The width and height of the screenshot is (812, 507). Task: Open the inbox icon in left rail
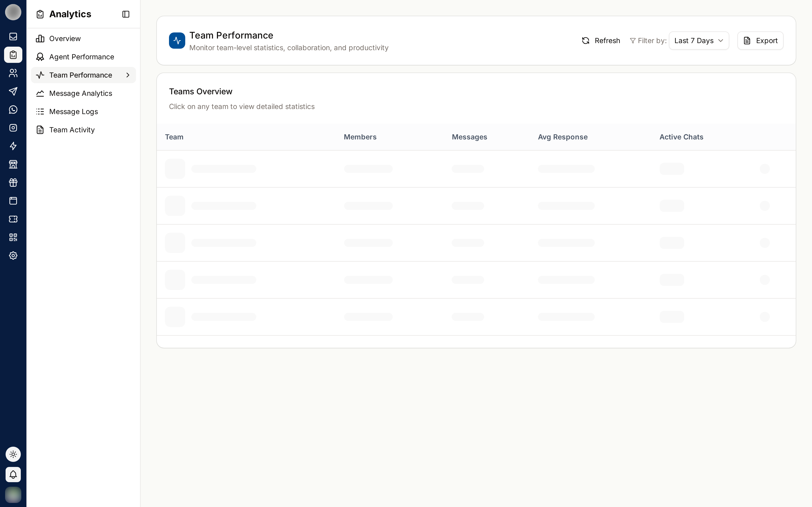[x=13, y=36]
